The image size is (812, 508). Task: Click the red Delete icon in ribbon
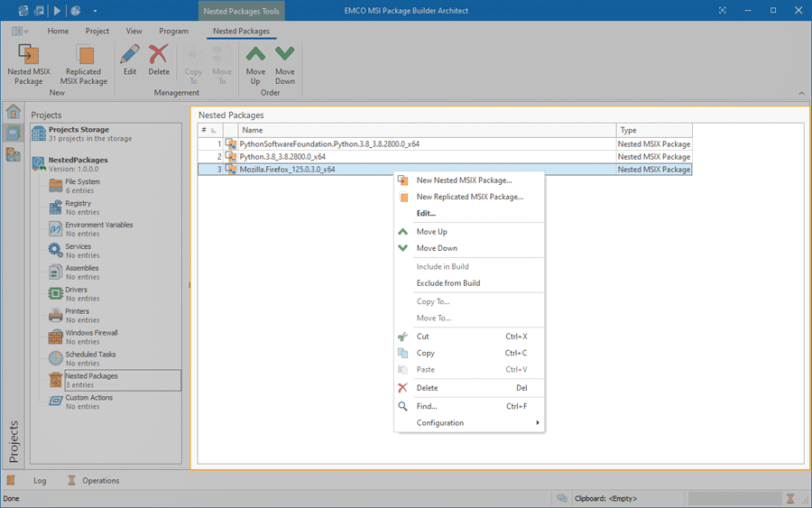(159, 54)
